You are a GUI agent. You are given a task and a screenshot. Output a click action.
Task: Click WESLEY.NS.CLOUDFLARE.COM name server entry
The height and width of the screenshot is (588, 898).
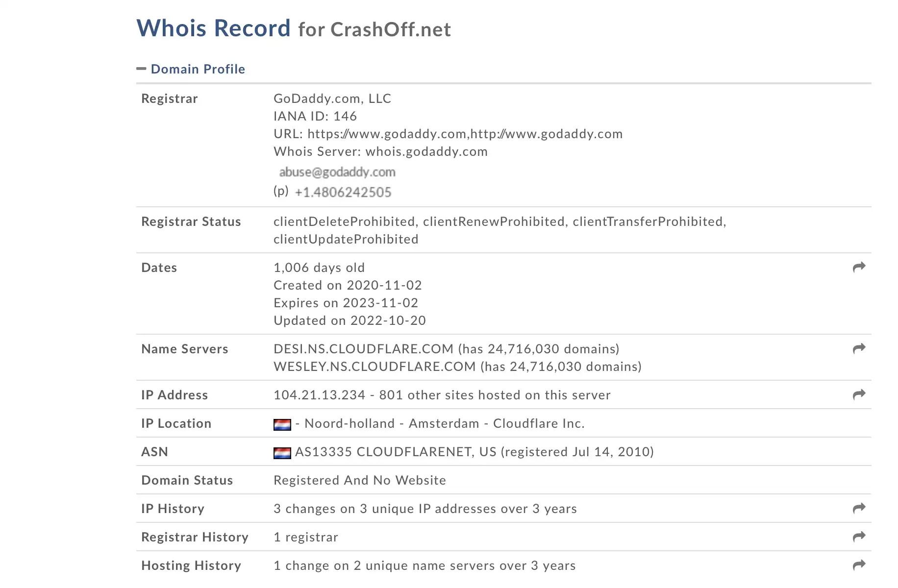(x=374, y=367)
